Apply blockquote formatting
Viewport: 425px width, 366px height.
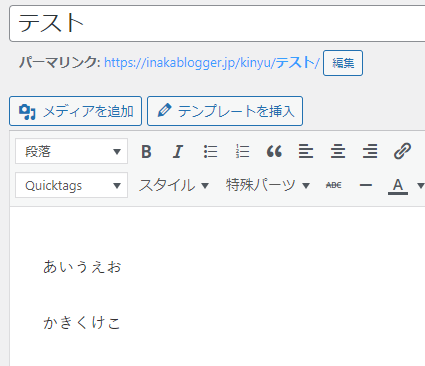pos(274,152)
